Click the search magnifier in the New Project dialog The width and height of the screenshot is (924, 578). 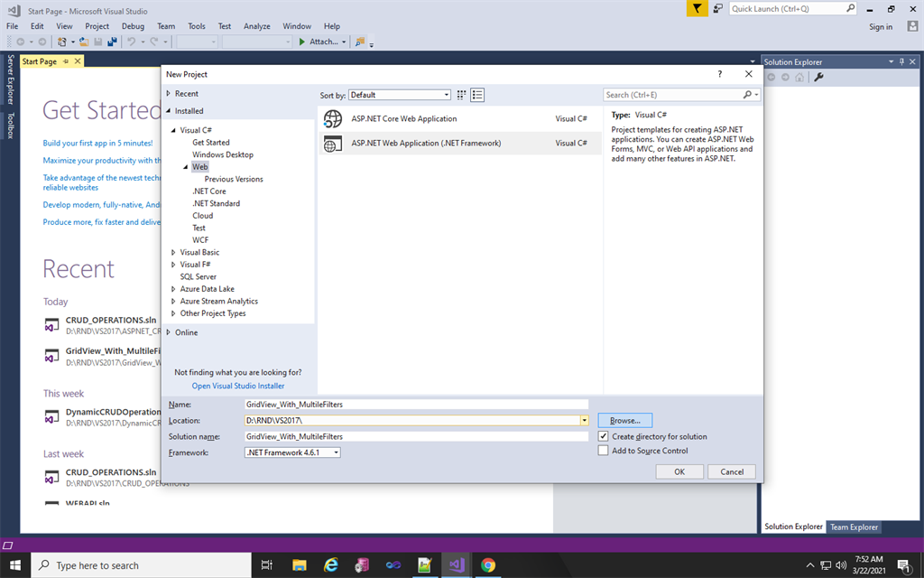[748, 95]
